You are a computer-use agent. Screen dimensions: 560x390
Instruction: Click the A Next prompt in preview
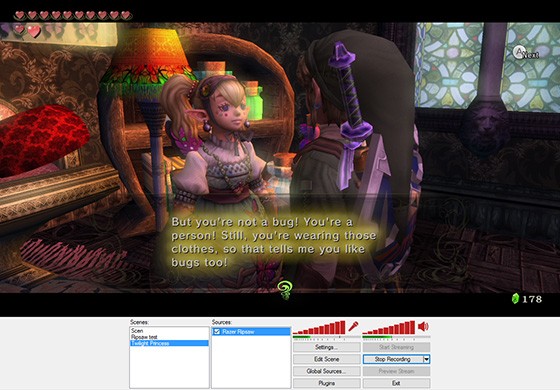pos(526,53)
